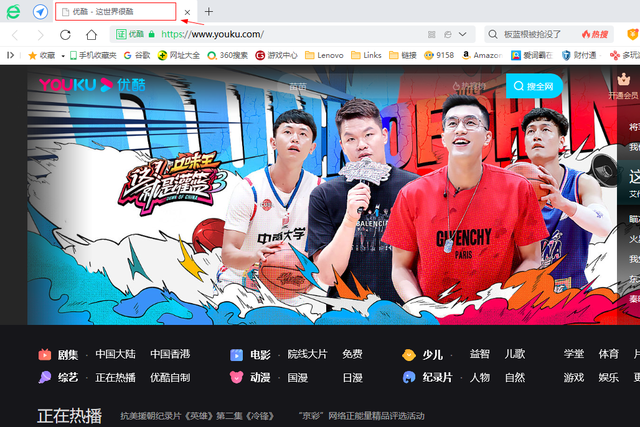Open the 热搜 hot search button

595,34
